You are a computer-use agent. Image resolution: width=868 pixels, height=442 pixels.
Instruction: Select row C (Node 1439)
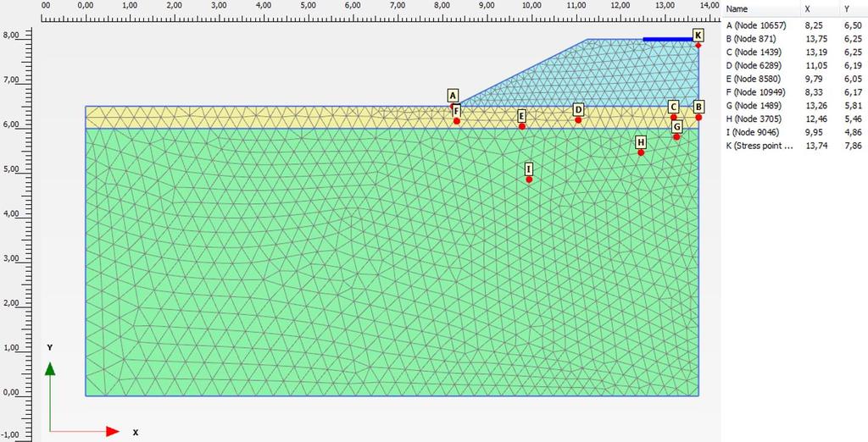point(795,52)
